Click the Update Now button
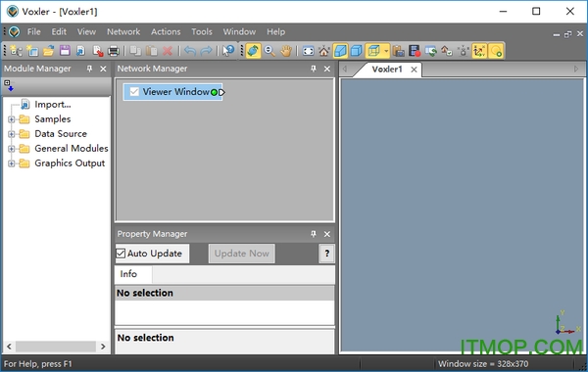This screenshot has width=588, height=372. [241, 254]
